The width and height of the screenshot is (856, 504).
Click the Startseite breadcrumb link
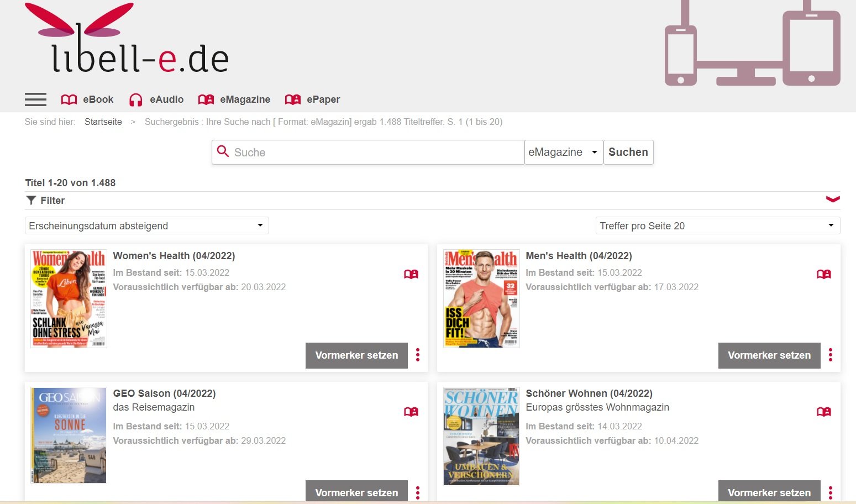tap(103, 122)
